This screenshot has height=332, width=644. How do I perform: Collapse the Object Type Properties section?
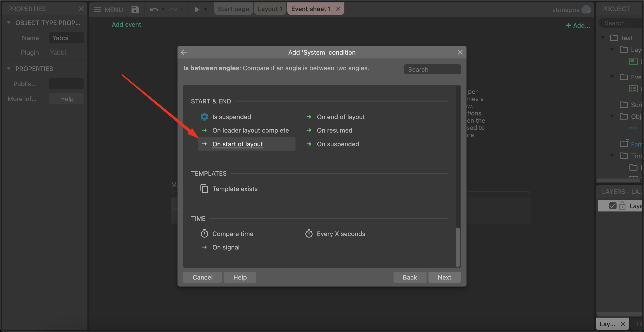coord(9,22)
